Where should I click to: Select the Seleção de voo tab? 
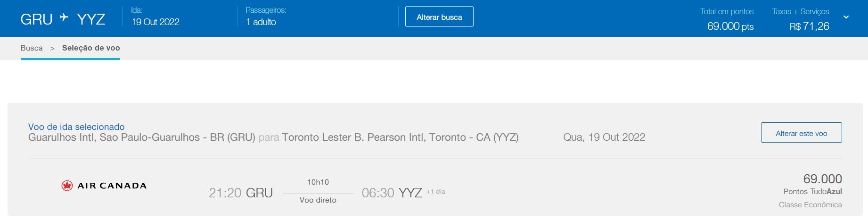click(x=91, y=48)
